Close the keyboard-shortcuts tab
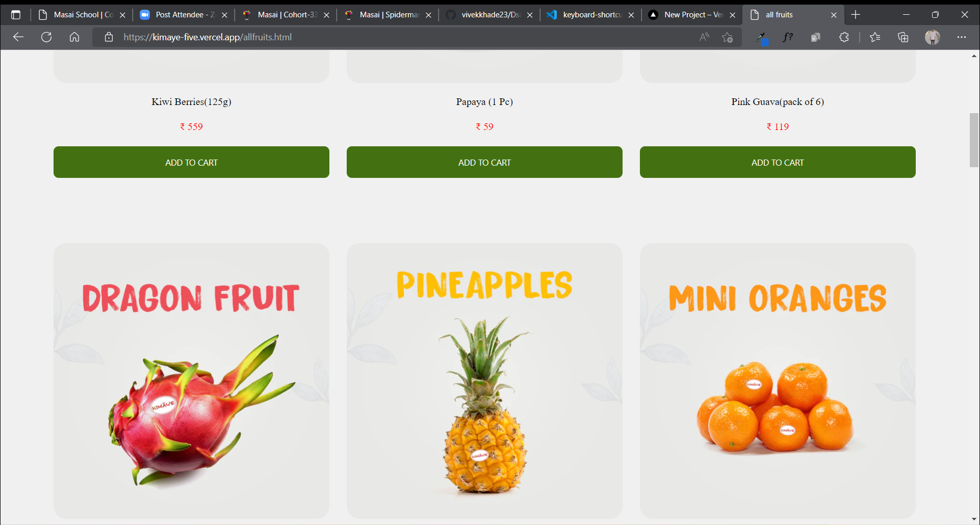Screen dimensions: 980x525 click(x=631, y=15)
